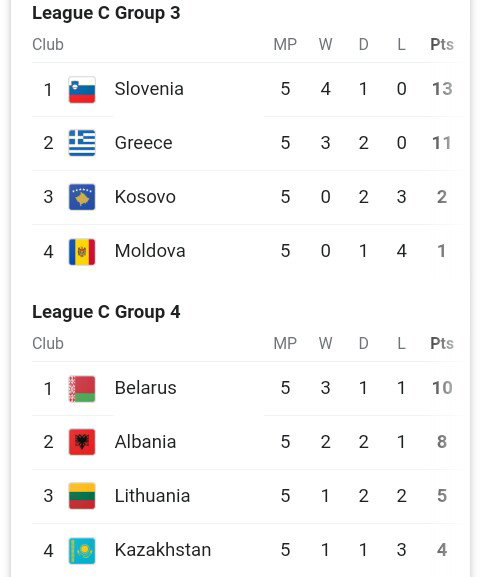Open the Greece team name
This screenshot has height=577, width=480.
(x=144, y=143)
